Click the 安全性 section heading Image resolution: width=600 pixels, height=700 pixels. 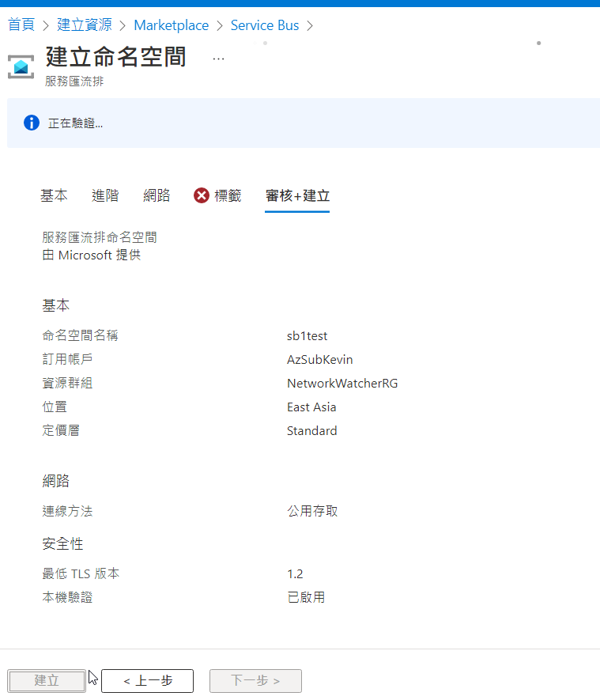[62, 543]
